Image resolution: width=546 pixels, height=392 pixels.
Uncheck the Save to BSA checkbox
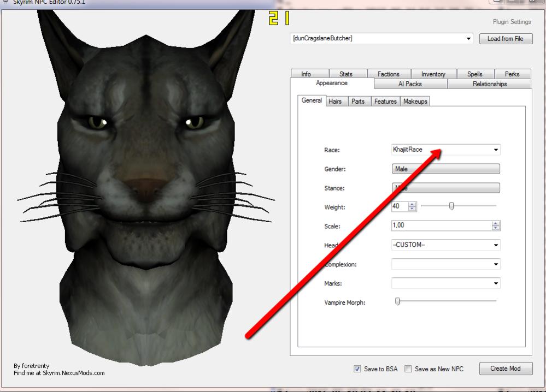[x=357, y=369]
